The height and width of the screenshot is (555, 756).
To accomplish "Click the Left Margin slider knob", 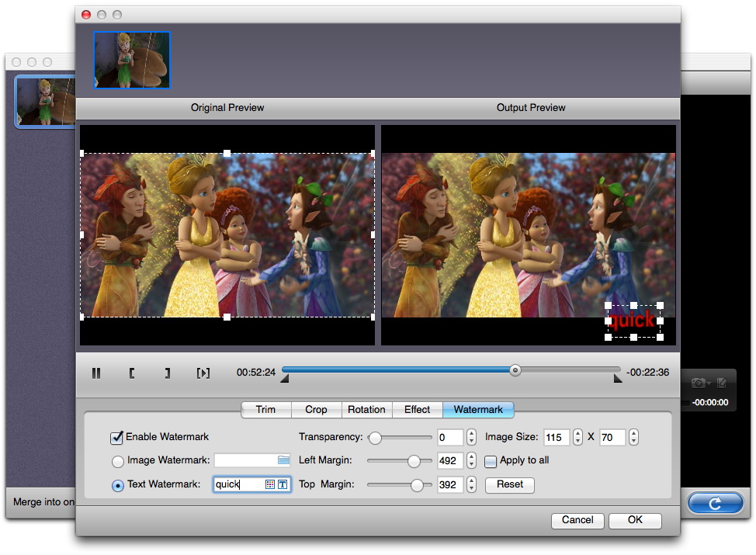I will tap(414, 461).
